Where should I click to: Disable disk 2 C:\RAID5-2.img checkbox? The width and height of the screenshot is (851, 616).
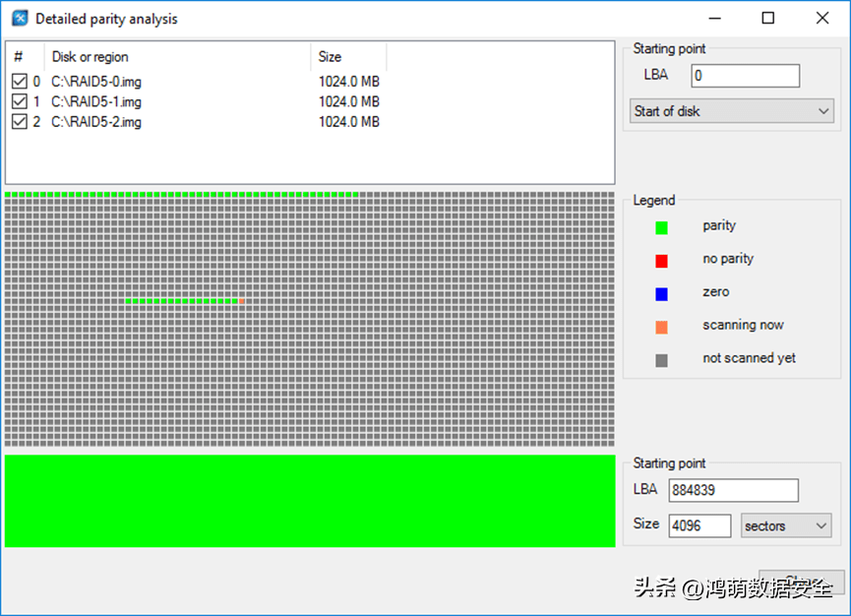20,122
